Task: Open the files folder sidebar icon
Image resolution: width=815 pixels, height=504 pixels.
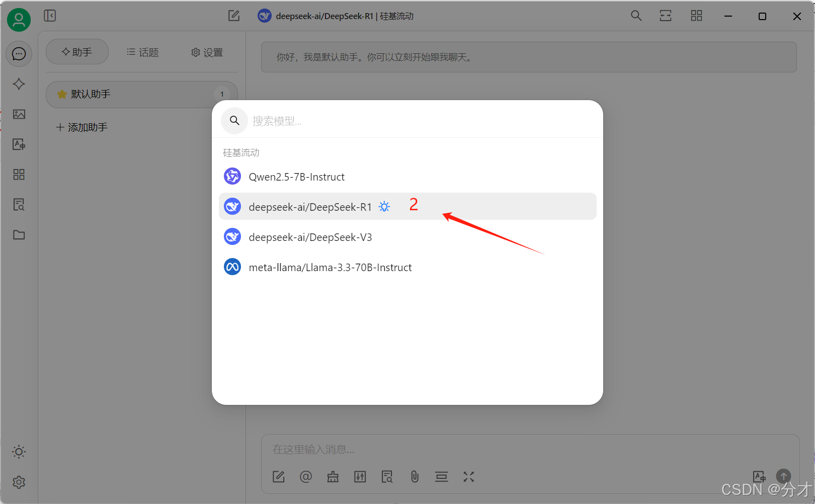Action: [x=19, y=235]
